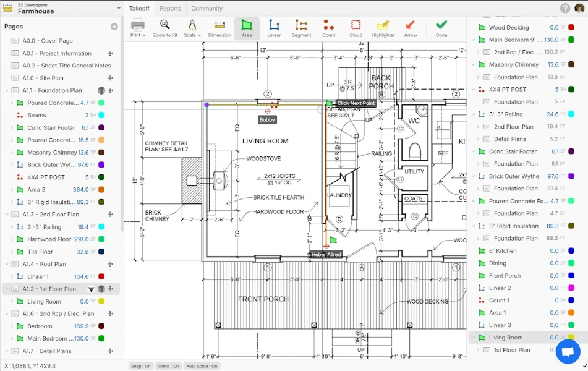Screen dimensions: 588x371
Task: Select the Dimension tool
Action: pos(219,29)
